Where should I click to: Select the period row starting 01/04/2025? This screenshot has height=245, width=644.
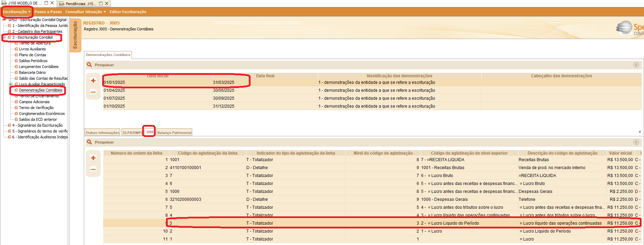(372, 90)
